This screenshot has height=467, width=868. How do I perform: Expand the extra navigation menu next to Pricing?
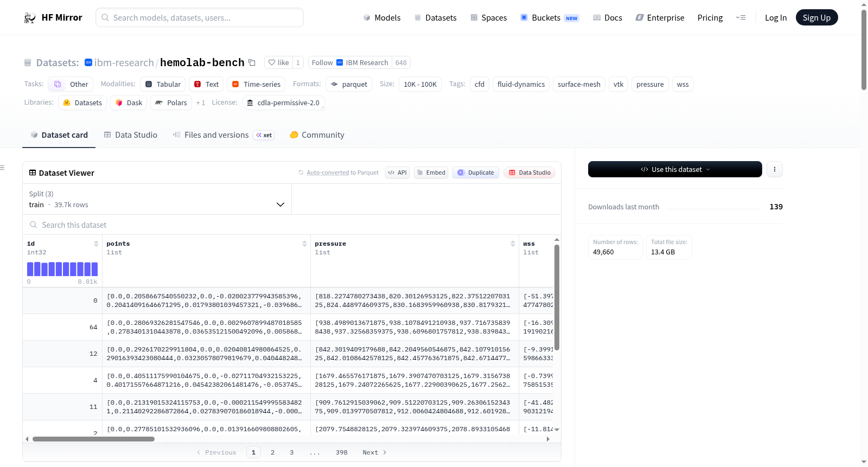click(x=741, y=18)
